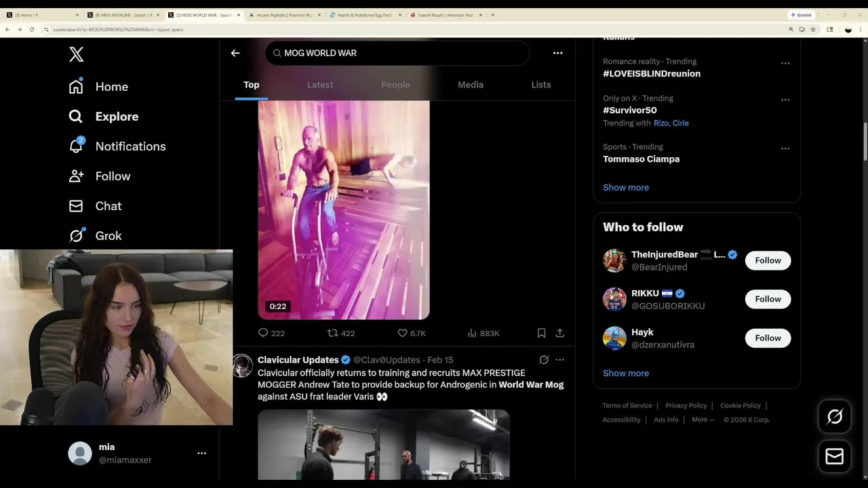Image resolution: width=868 pixels, height=488 pixels.
Task: Open Clavicular Updates profile name
Action: 298,360
